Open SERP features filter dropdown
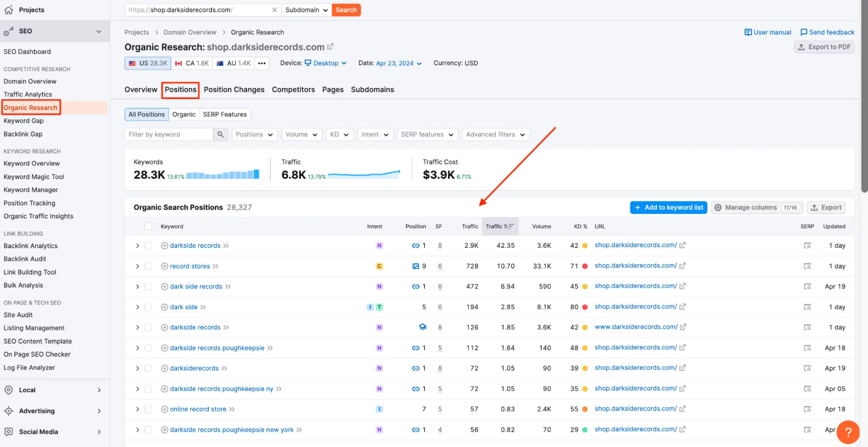Viewport: 868px width, 447px height. point(427,135)
